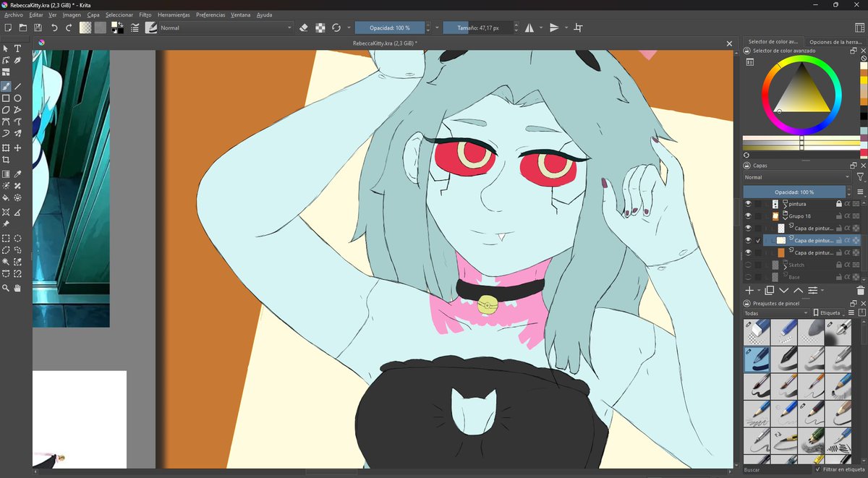868x478 pixels.
Task: Open a file with folder icon
Action: tap(22, 27)
